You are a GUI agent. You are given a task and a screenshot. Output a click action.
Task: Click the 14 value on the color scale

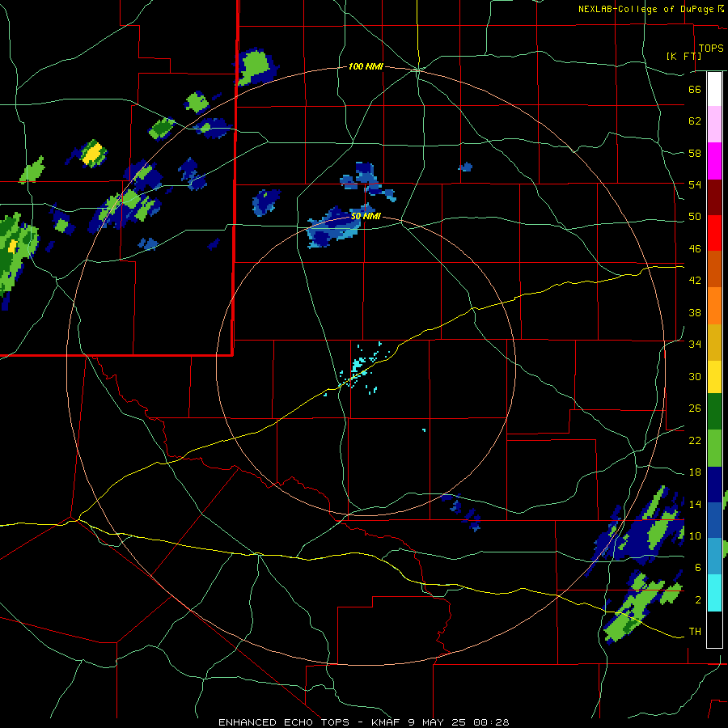pos(695,504)
